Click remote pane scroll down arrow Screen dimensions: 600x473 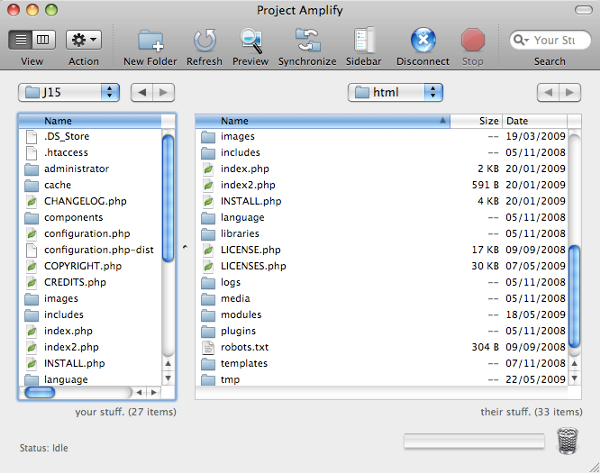point(574,378)
